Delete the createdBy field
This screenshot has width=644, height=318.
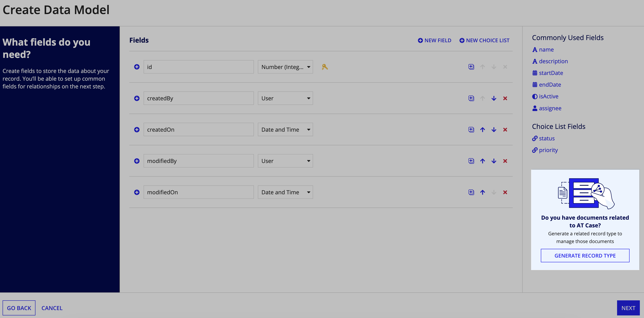pos(505,98)
